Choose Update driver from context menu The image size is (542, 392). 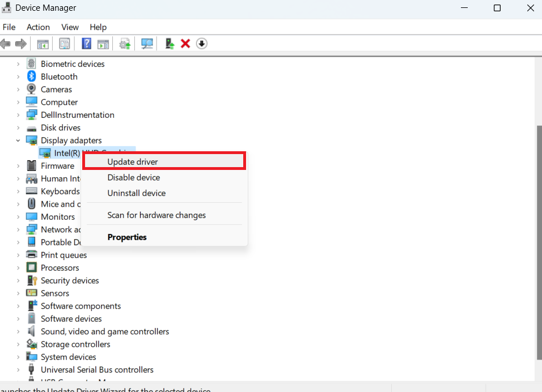164,161
